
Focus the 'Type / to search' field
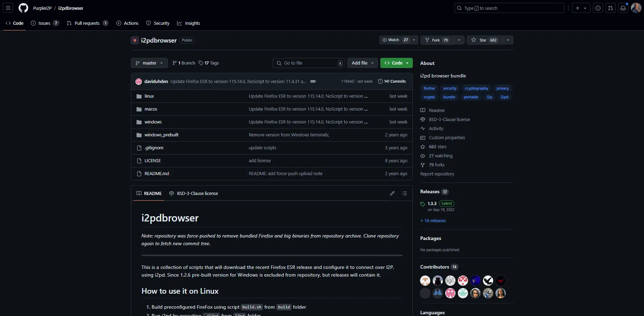point(509,8)
